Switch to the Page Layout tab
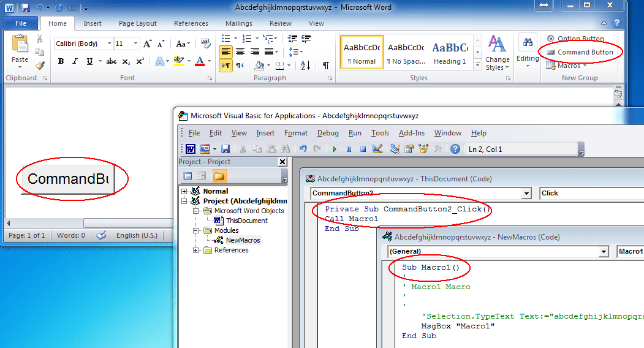Viewport: 644px width, 348px height. point(138,23)
